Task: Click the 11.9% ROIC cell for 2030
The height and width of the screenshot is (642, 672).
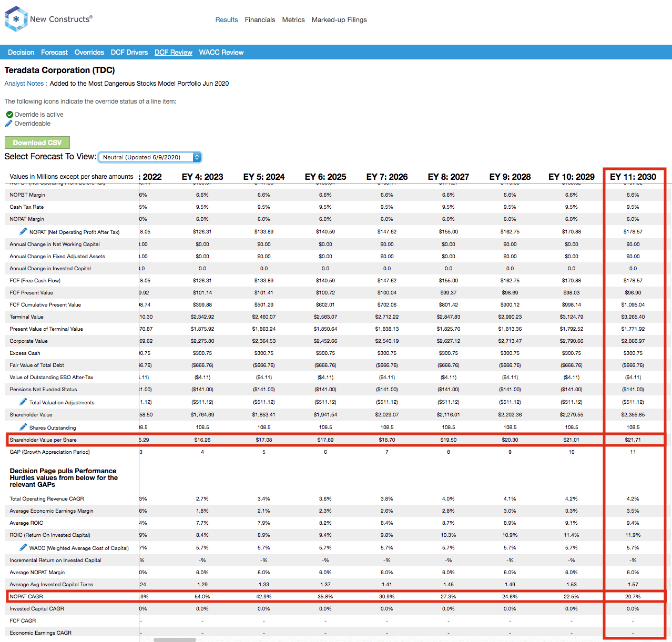Action: click(x=633, y=535)
